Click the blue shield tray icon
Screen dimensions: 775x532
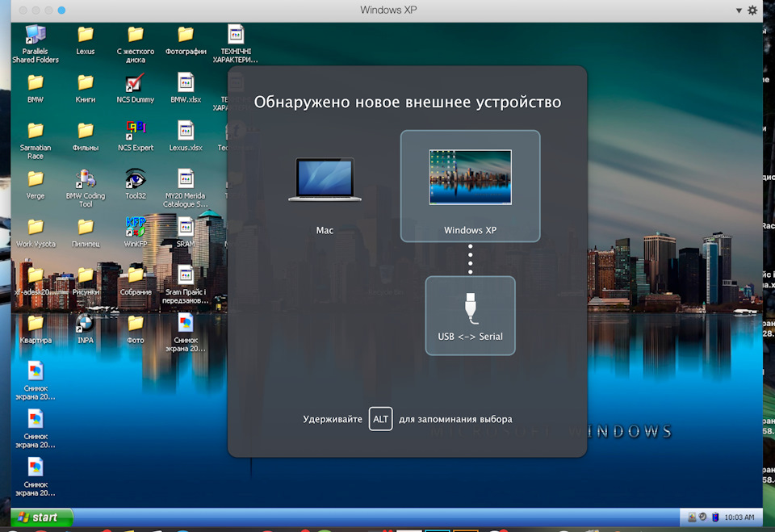pyautogui.click(x=714, y=517)
